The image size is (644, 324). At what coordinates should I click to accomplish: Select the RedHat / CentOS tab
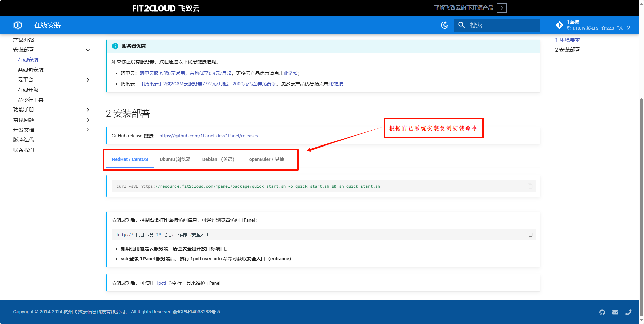(130, 159)
